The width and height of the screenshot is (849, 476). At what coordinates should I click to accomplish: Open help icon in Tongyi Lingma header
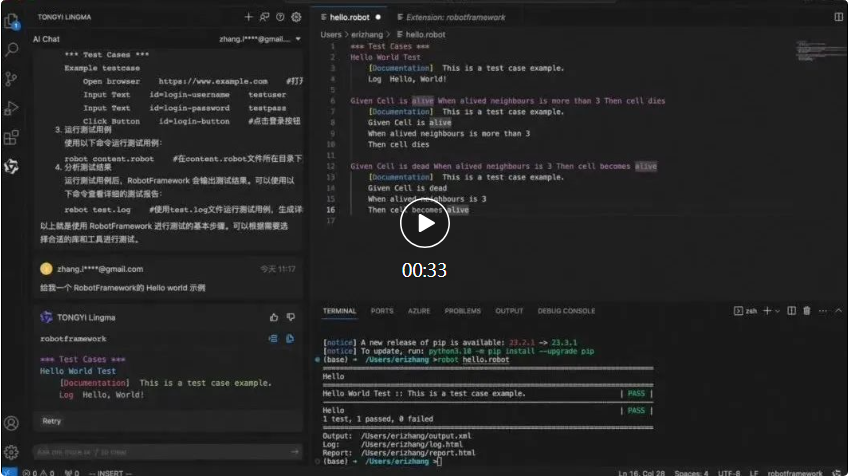click(x=280, y=17)
